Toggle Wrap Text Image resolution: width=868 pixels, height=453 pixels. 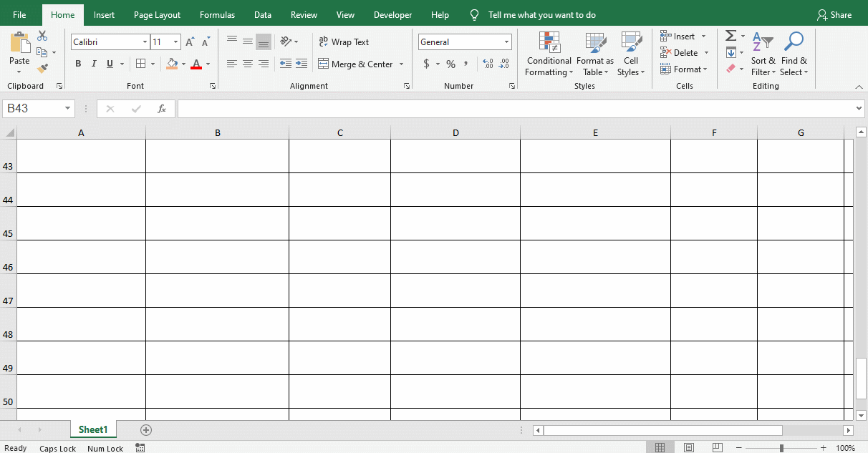(x=344, y=42)
